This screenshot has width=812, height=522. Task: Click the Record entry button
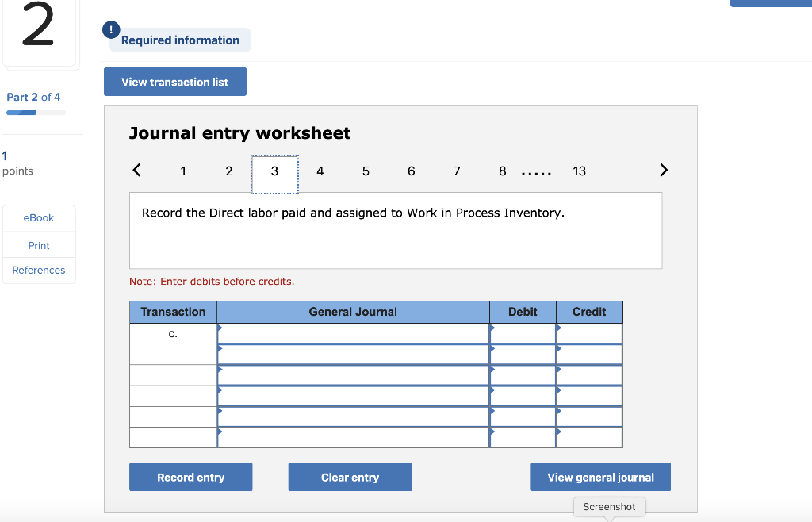[x=190, y=477]
